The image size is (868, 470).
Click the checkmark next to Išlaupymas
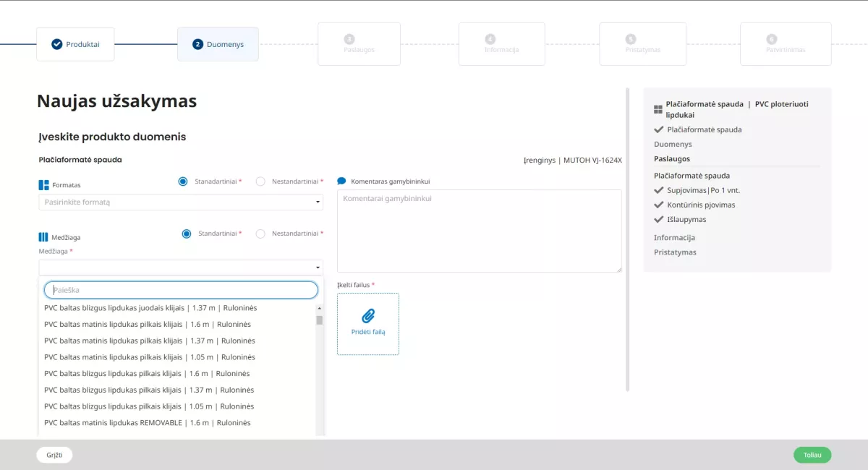pos(659,219)
